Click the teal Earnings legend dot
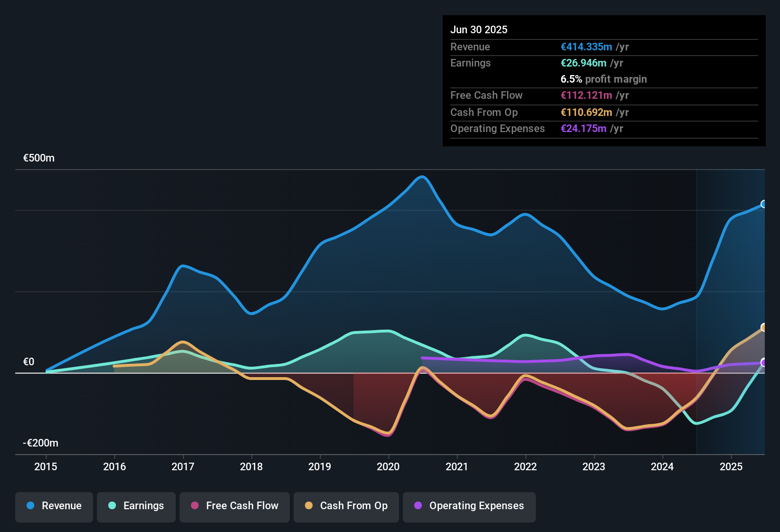The width and height of the screenshot is (780, 532). coord(112,506)
